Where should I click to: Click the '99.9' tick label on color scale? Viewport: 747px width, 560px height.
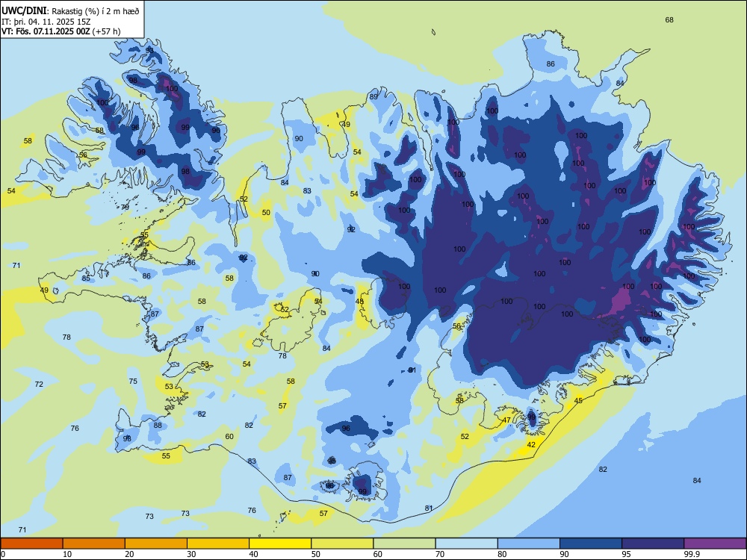[692, 554]
